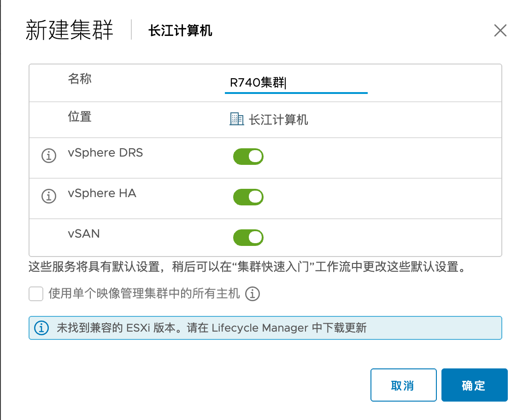
Task: Click the info icon beside the single image checkbox
Action: pyautogui.click(x=253, y=293)
